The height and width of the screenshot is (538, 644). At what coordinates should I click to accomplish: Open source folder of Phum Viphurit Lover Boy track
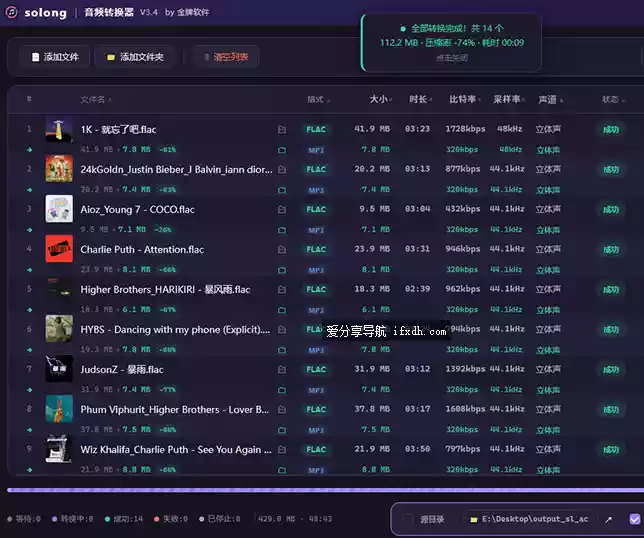(282, 409)
